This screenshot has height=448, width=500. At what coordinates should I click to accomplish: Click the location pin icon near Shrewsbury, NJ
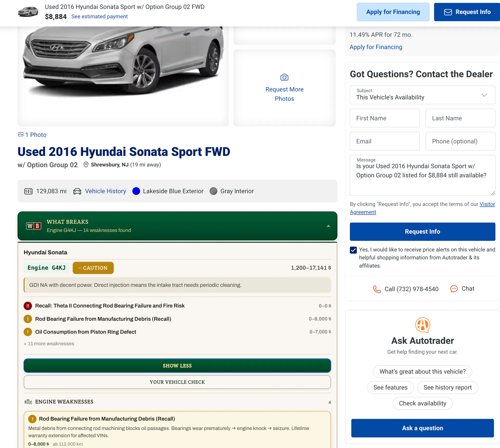tap(86, 165)
